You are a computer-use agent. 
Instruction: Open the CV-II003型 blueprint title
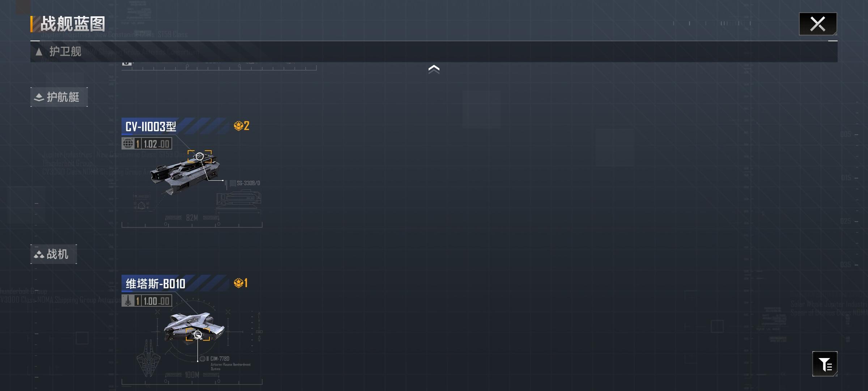[x=150, y=126]
